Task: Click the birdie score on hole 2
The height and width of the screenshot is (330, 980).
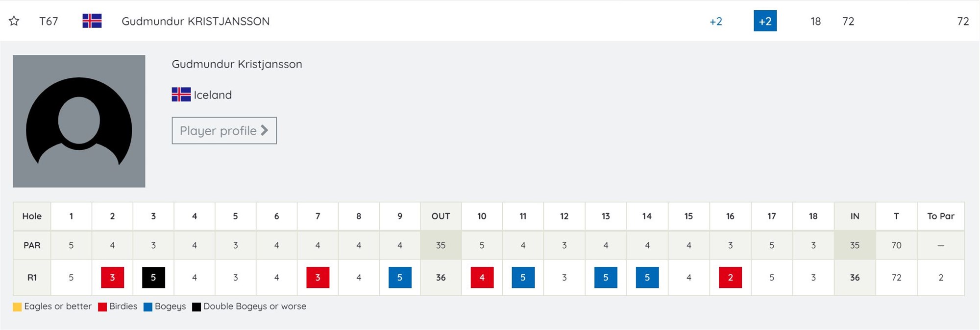Action: 112,278
